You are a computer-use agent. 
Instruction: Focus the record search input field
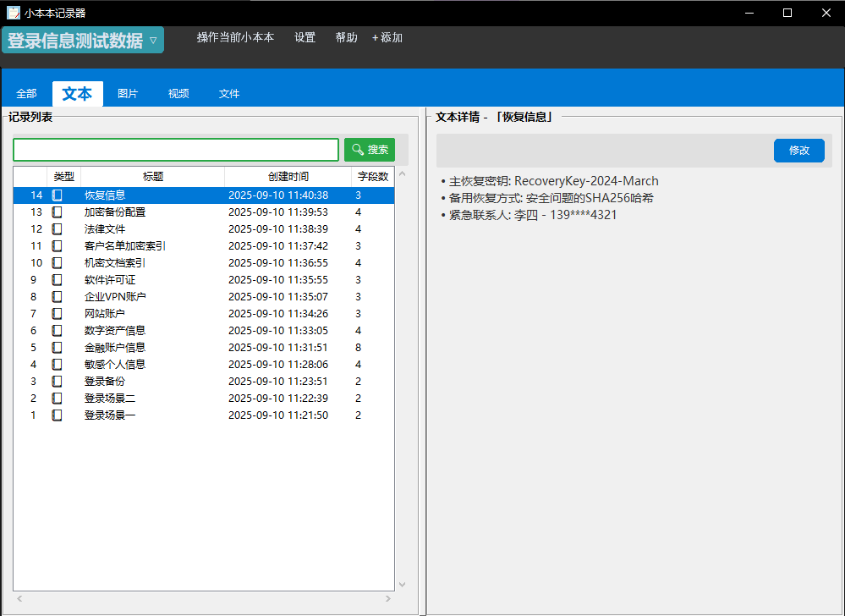(x=176, y=150)
